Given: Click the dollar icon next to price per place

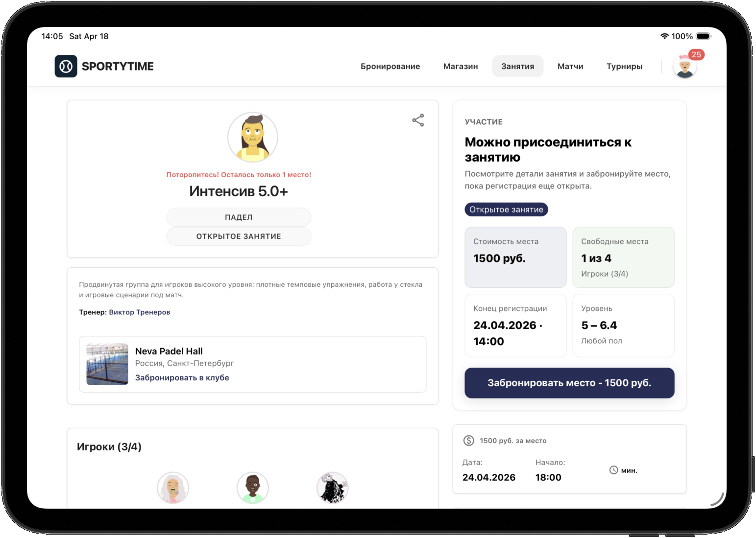Looking at the screenshot, I should [469, 440].
